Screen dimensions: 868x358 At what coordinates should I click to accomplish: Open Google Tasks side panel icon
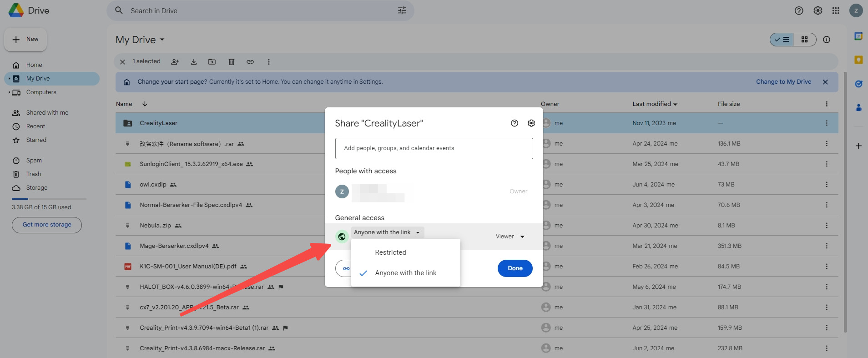(858, 84)
